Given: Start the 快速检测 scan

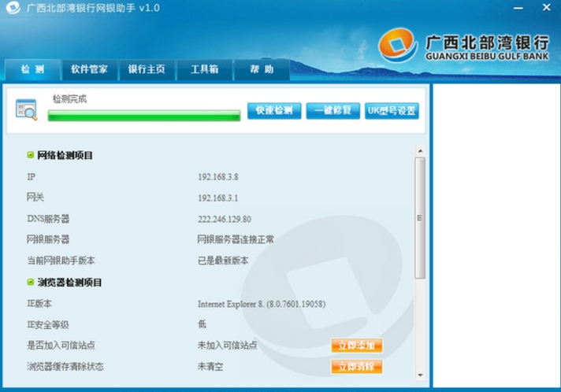Looking at the screenshot, I should pyautogui.click(x=274, y=111).
